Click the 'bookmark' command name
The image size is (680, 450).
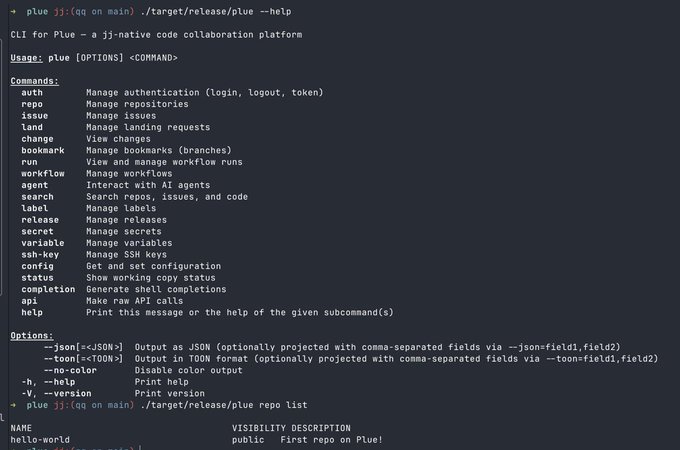(43, 150)
